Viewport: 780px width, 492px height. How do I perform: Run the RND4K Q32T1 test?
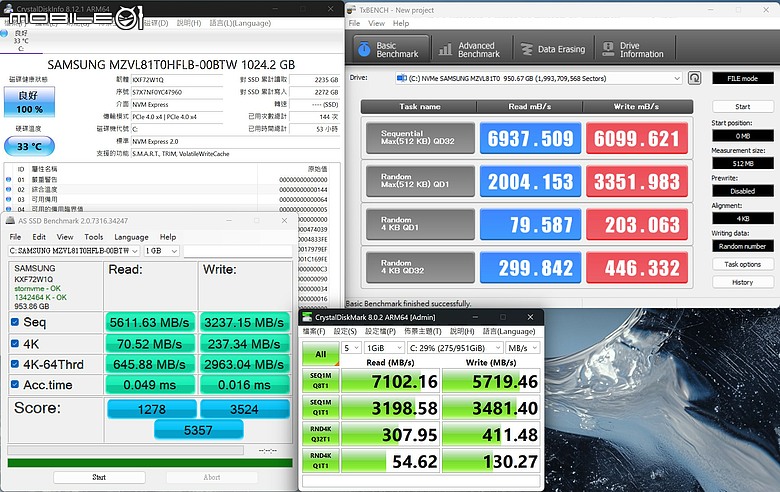tap(321, 434)
